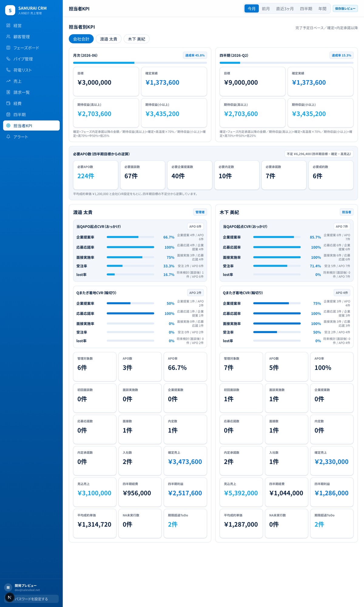364x607 pixels.
Task: Click the 顧客管理 people icon
Action: [8, 37]
